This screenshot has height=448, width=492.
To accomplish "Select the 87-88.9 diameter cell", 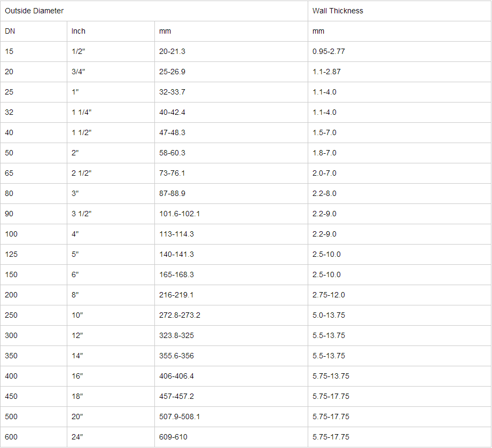I will (x=172, y=193).
